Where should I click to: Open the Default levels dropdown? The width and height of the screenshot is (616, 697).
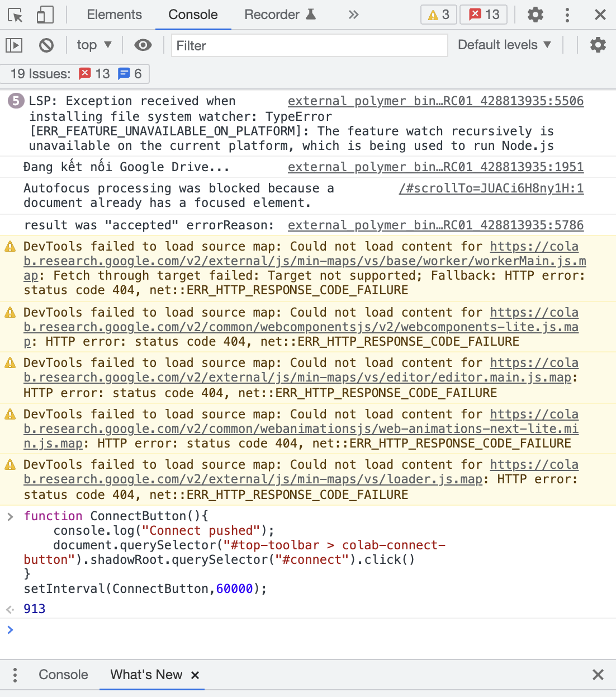coord(504,45)
